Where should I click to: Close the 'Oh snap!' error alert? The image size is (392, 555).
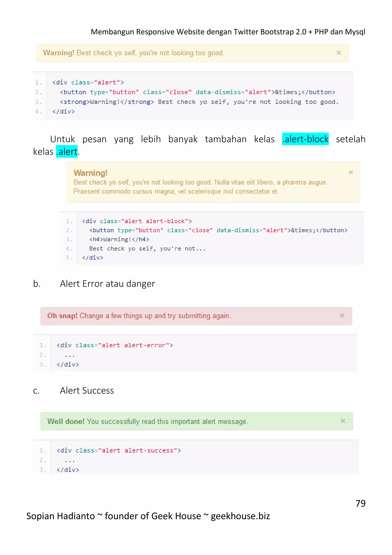[342, 316]
